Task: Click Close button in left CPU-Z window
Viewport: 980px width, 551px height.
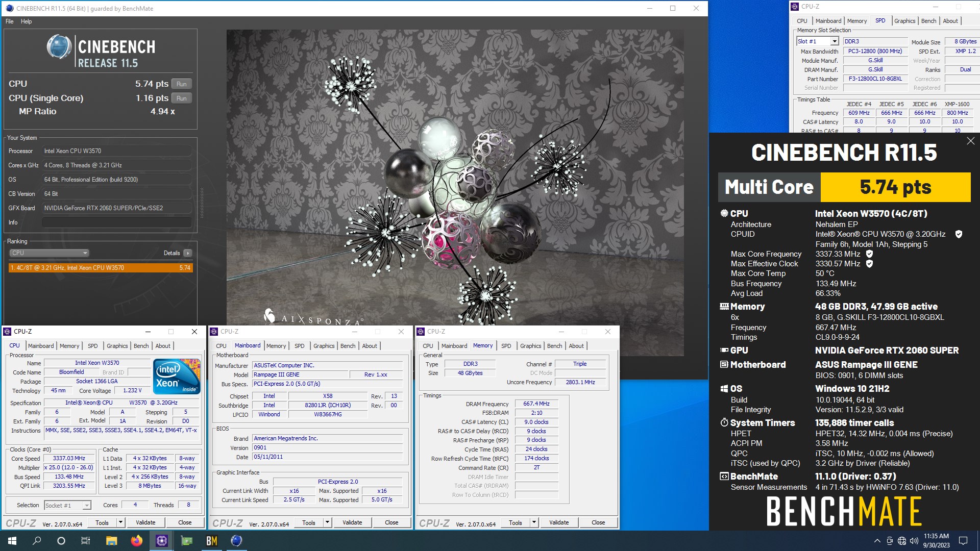Action: click(x=185, y=522)
